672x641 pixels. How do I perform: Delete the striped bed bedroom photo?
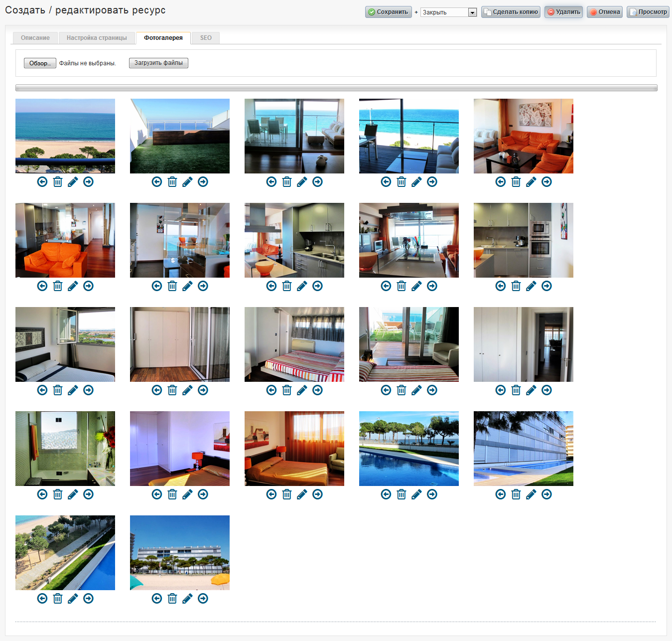(287, 390)
